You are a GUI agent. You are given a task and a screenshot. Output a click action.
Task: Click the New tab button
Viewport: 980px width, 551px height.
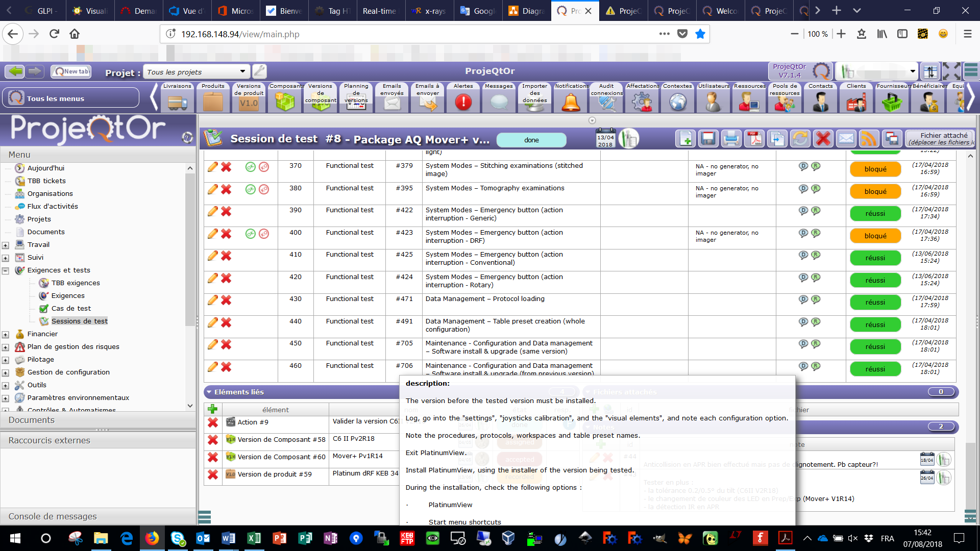[71, 71]
